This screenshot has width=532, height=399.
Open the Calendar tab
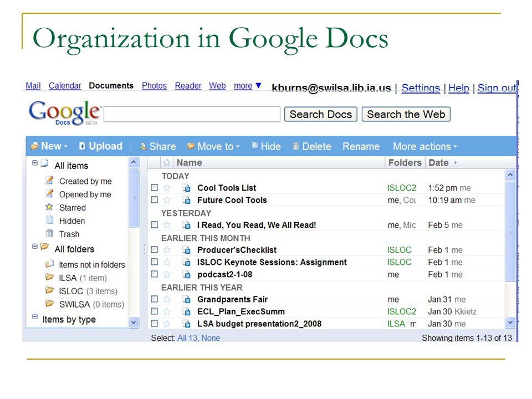pos(65,86)
